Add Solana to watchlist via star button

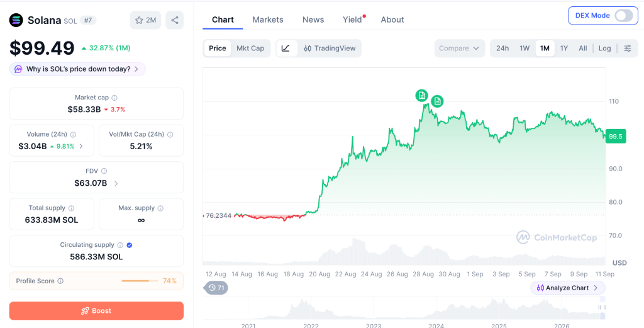pyautogui.click(x=145, y=20)
